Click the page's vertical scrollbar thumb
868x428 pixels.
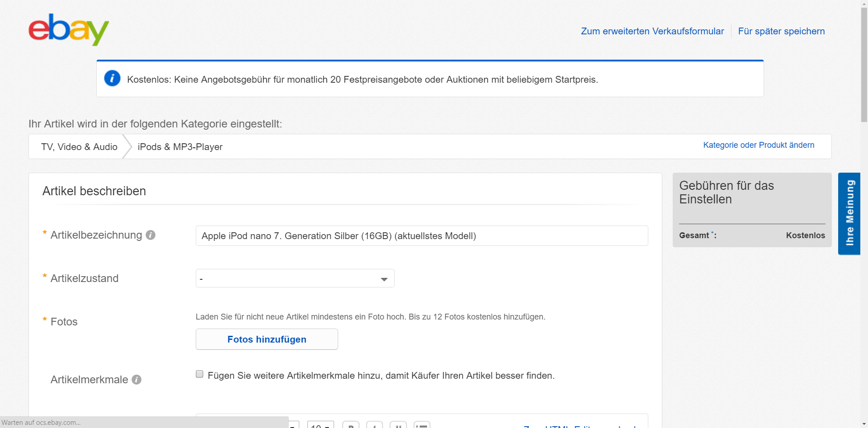tap(864, 65)
